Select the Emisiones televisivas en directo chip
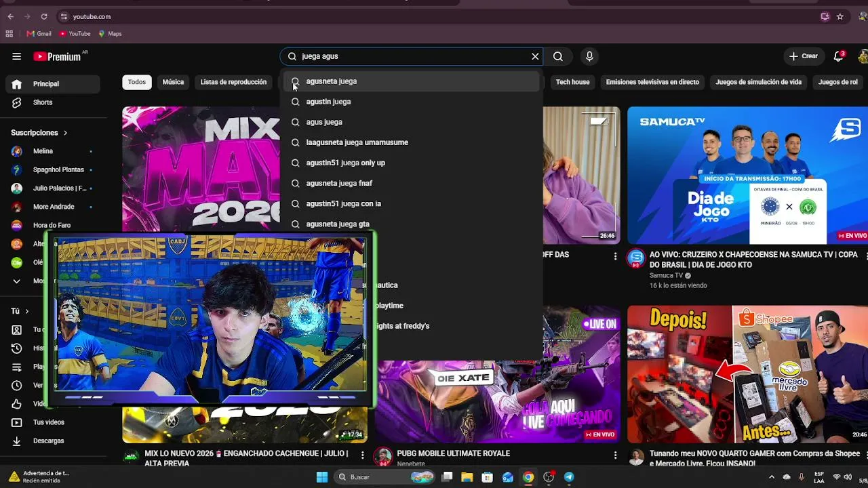The width and height of the screenshot is (868, 488). (652, 82)
